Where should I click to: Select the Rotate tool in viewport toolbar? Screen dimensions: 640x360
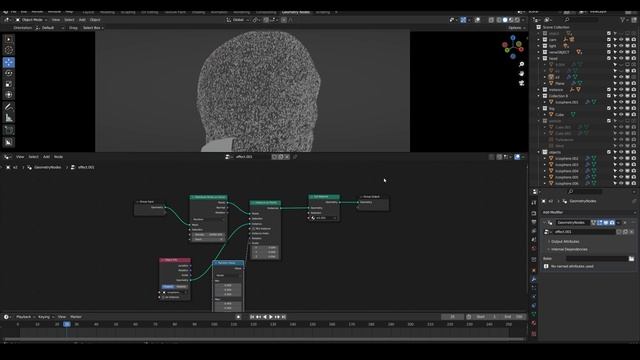click(9, 73)
